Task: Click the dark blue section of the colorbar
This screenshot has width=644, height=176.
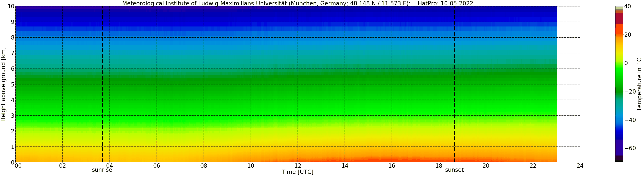Action: coord(619,135)
